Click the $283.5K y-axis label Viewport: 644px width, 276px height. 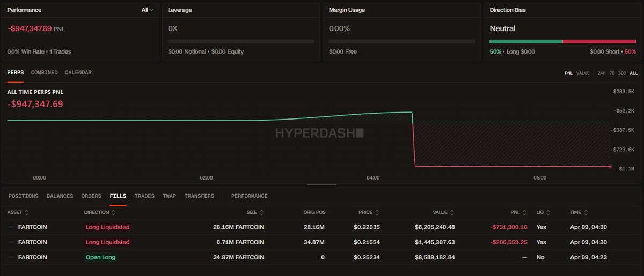pyautogui.click(x=624, y=92)
